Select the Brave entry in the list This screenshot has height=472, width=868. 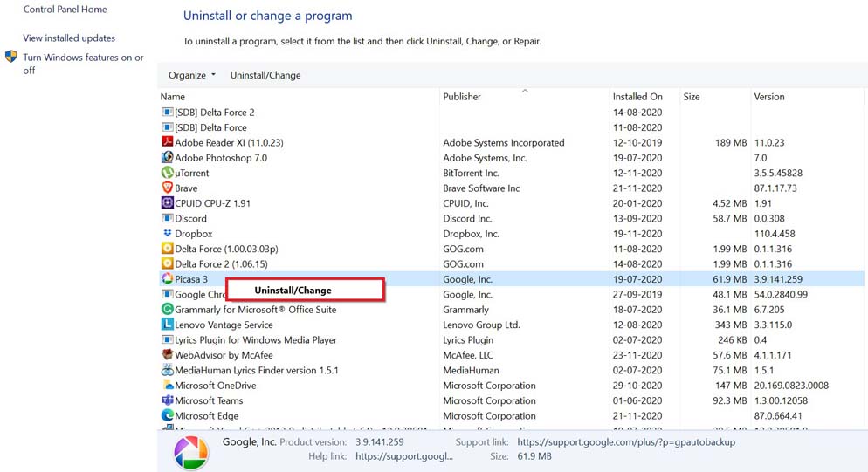coord(186,188)
